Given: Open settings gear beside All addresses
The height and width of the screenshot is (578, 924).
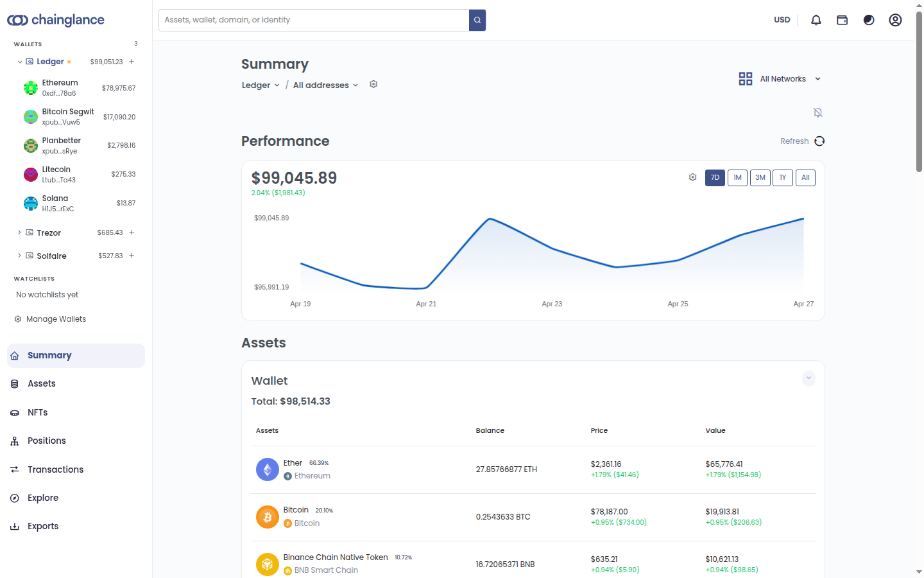Looking at the screenshot, I should click(x=373, y=84).
